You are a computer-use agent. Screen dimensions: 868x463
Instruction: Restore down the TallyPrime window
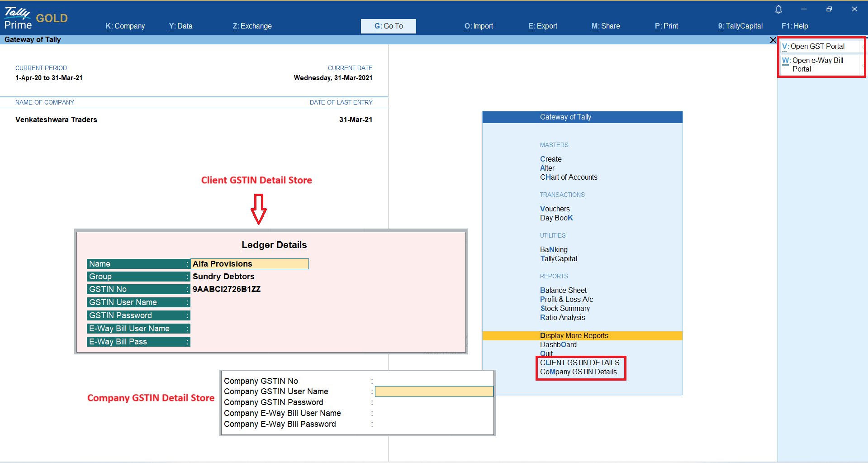829,9
